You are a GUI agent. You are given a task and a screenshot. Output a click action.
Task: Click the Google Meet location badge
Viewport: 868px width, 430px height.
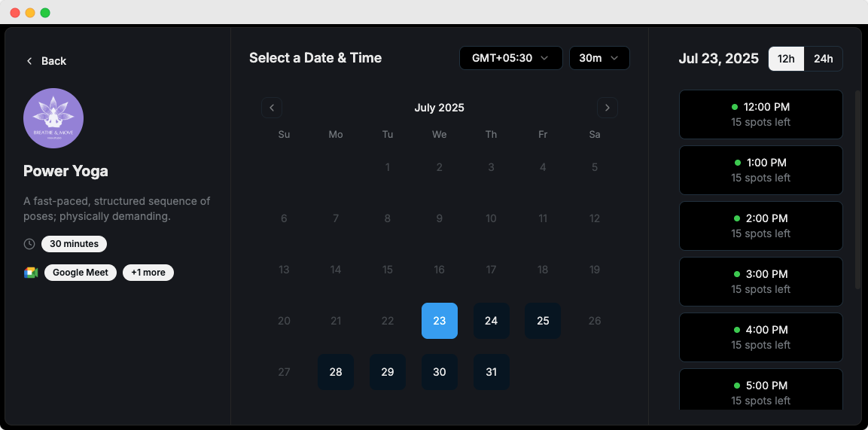(81, 273)
